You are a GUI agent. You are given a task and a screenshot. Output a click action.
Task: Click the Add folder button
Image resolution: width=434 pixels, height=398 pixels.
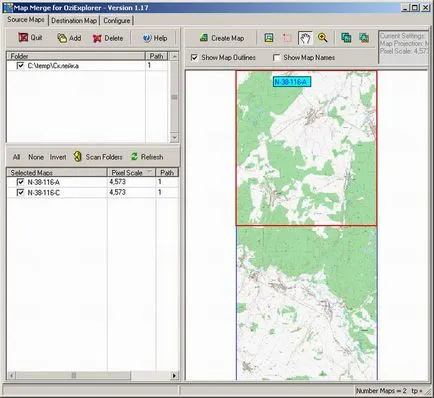(x=69, y=38)
